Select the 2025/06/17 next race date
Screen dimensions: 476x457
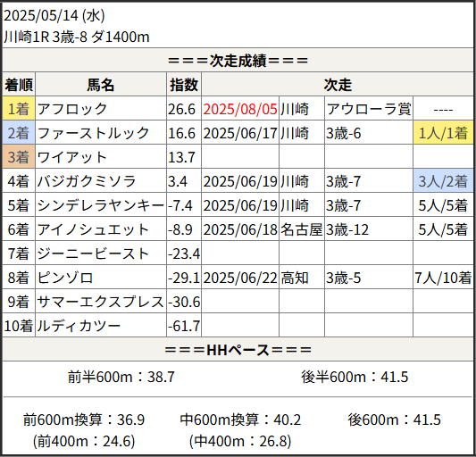click(240, 133)
